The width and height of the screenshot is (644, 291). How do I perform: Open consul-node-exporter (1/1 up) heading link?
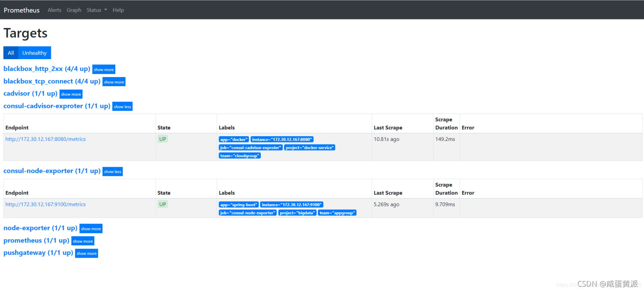point(52,171)
